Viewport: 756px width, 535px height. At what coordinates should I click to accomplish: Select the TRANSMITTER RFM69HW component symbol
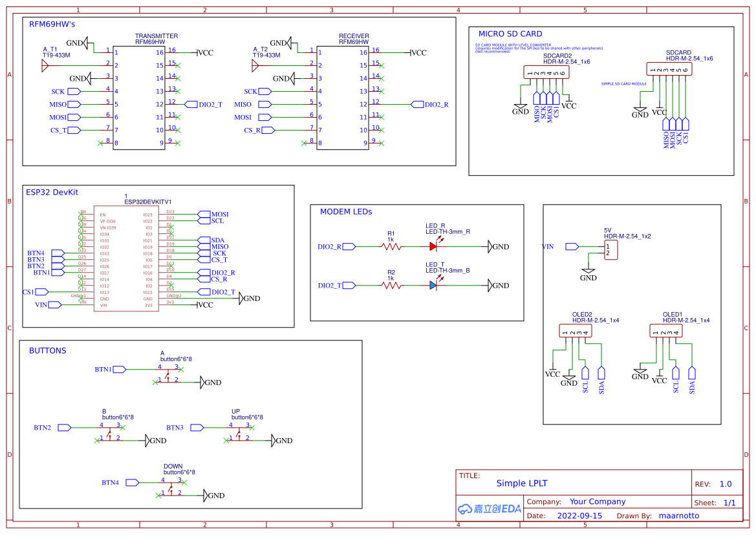click(x=138, y=97)
